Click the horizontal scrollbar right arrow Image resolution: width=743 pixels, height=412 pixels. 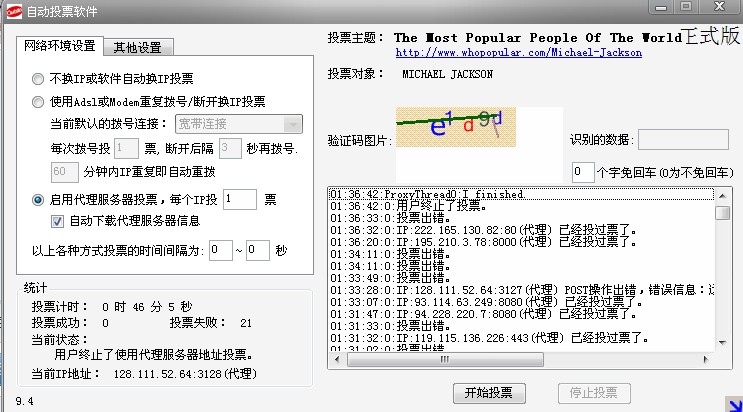coord(707,358)
